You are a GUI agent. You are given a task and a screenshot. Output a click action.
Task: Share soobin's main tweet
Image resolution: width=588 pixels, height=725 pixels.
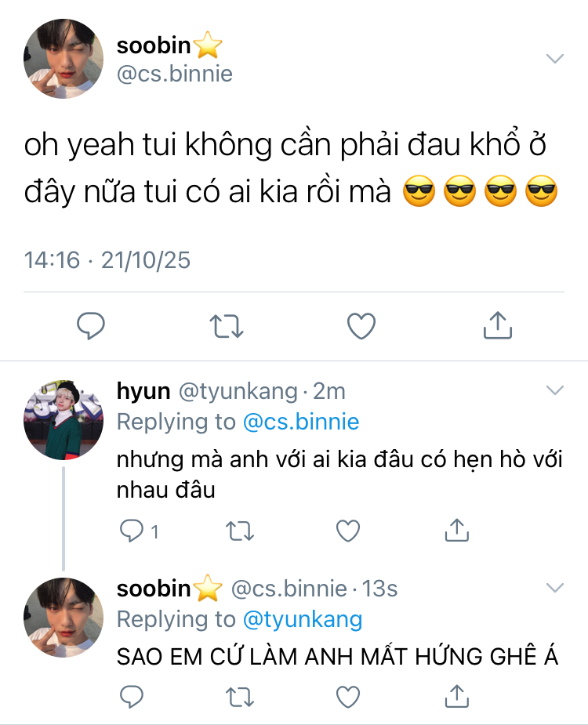(498, 325)
